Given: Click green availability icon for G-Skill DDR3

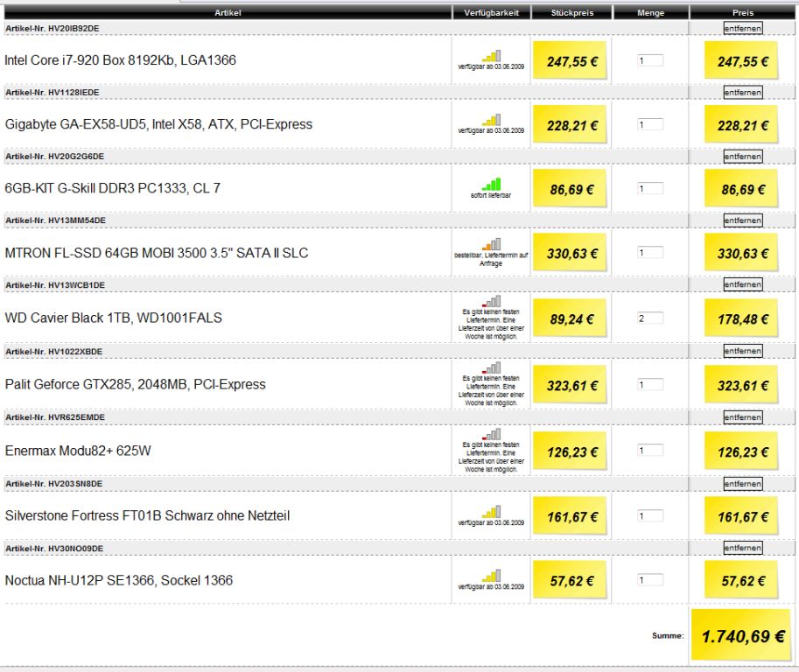Looking at the screenshot, I should click(x=491, y=184).
